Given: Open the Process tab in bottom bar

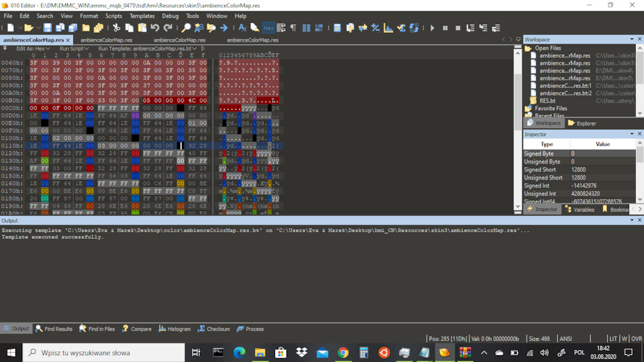Looking at the screenshot, I should tap(250, 328).
